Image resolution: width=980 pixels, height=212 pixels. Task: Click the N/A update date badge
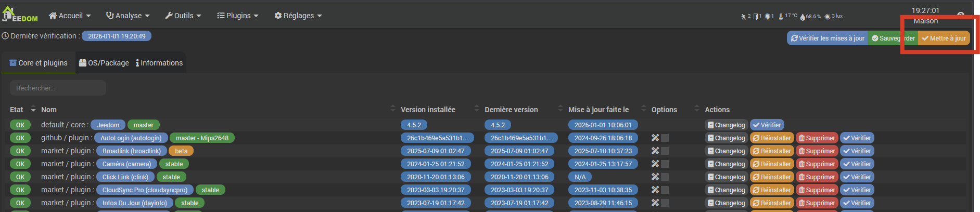pos(580,177)
